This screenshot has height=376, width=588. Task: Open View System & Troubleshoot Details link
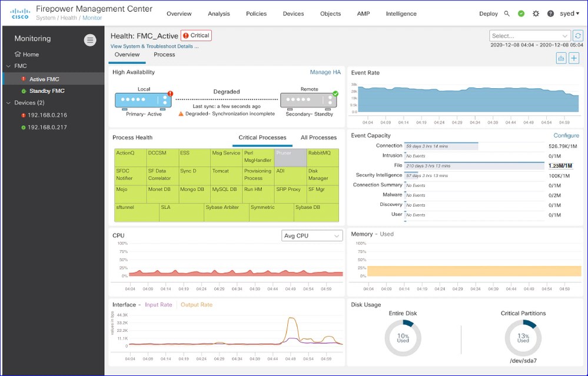tap(155, 45)
